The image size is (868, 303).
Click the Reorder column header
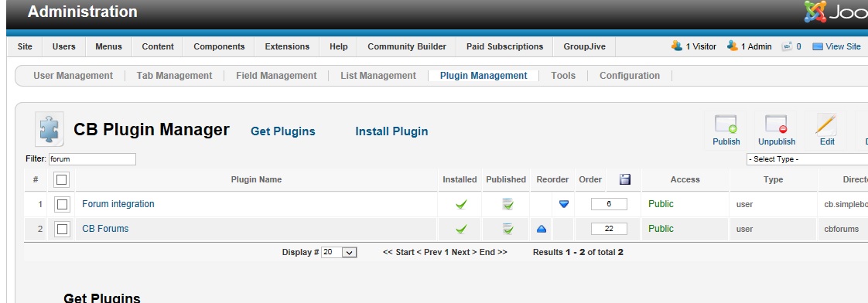click(552, 179)
